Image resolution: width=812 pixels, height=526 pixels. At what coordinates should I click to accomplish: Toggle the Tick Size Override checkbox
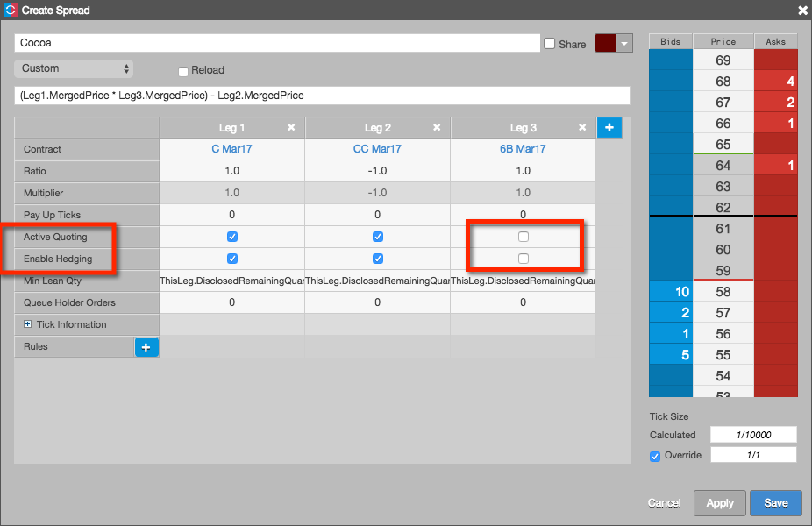coord(655,456)
